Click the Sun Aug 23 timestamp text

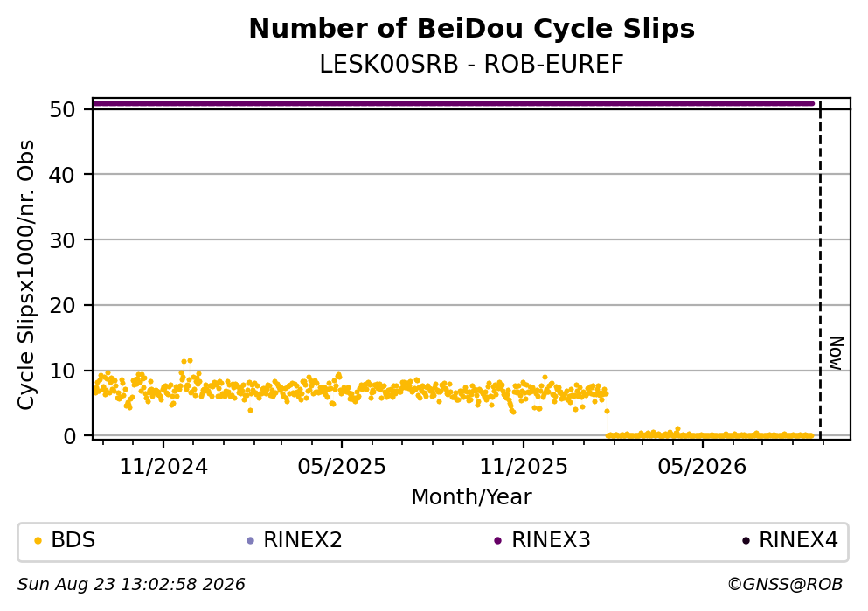click(131, 585)
